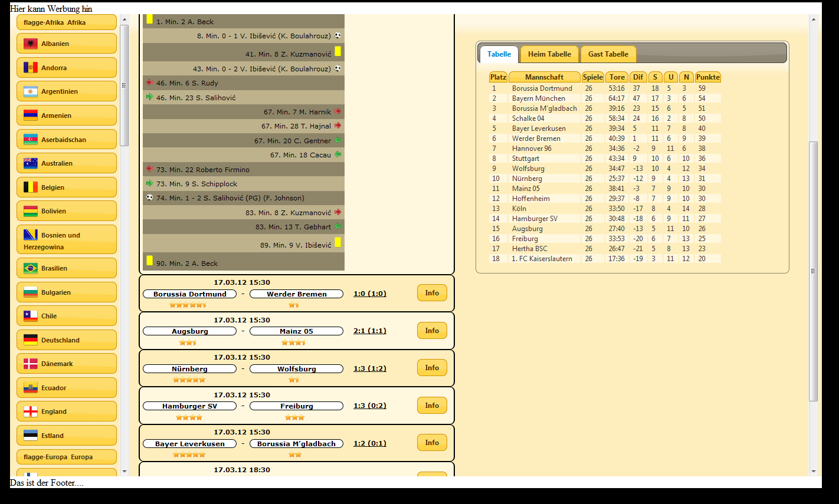839x504 pixels.
Task: Click yellow card at 89. Min. Ibišević
Action: point(337,242)
